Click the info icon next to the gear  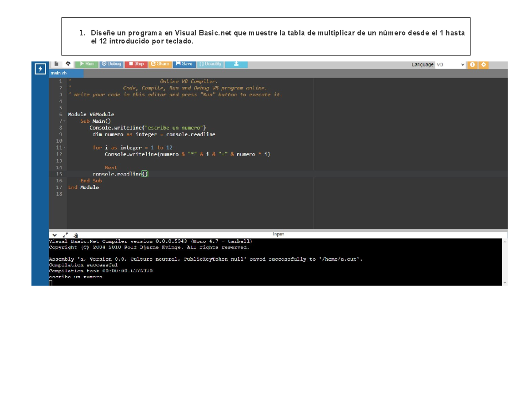point(473,64)
